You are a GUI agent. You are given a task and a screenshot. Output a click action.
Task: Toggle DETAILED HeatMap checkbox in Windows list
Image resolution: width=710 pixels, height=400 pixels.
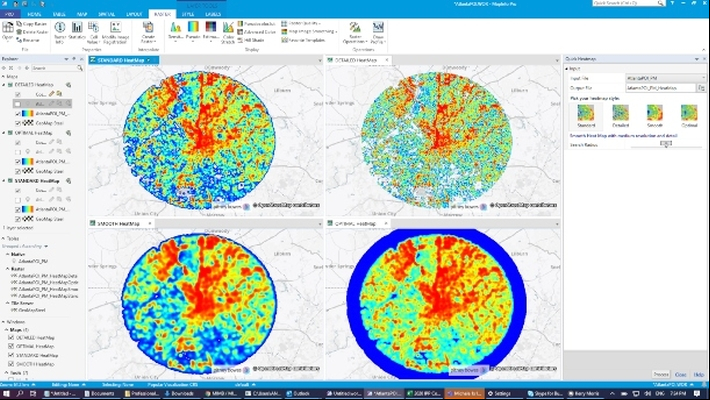point(11,337)
